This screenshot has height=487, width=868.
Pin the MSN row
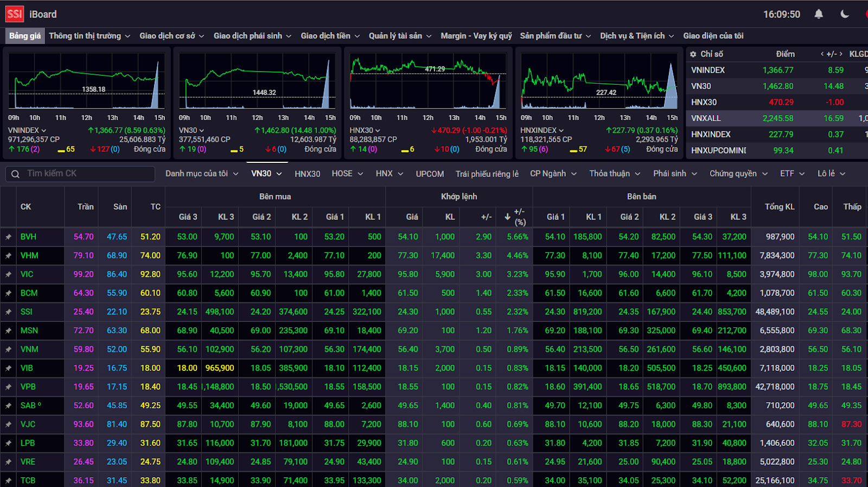point(8,331)
